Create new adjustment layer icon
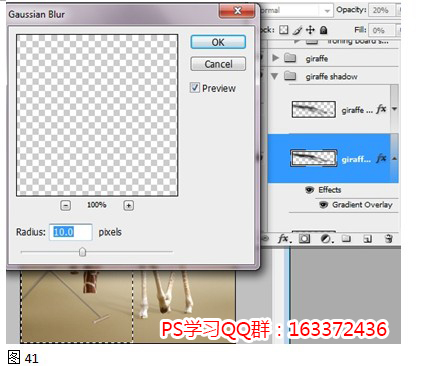Image resolution: width=428 pixels, height=366 pixels. coord(326,239)
